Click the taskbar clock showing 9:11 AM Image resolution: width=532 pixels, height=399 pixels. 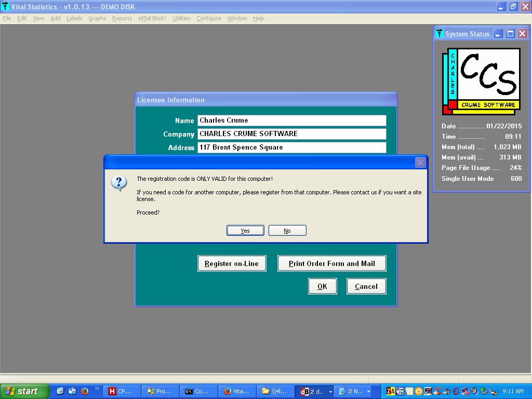[x=513, y=391]
